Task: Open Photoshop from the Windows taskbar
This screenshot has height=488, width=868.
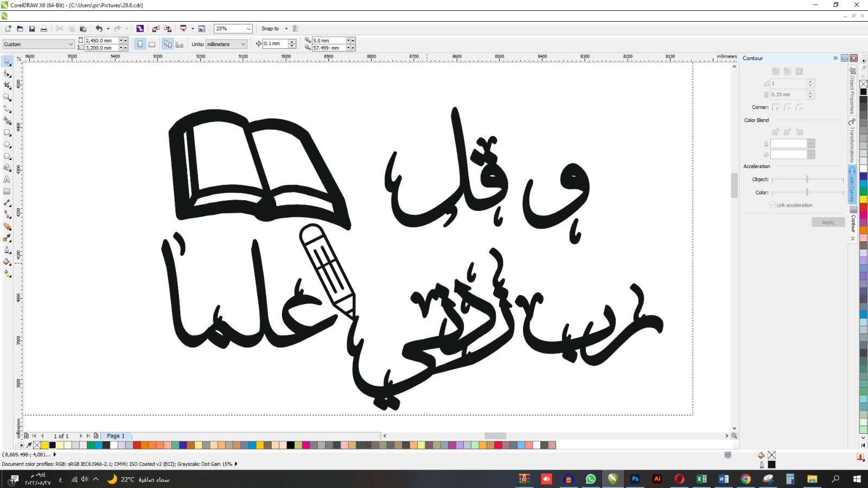Action: (x=635, y=479)
